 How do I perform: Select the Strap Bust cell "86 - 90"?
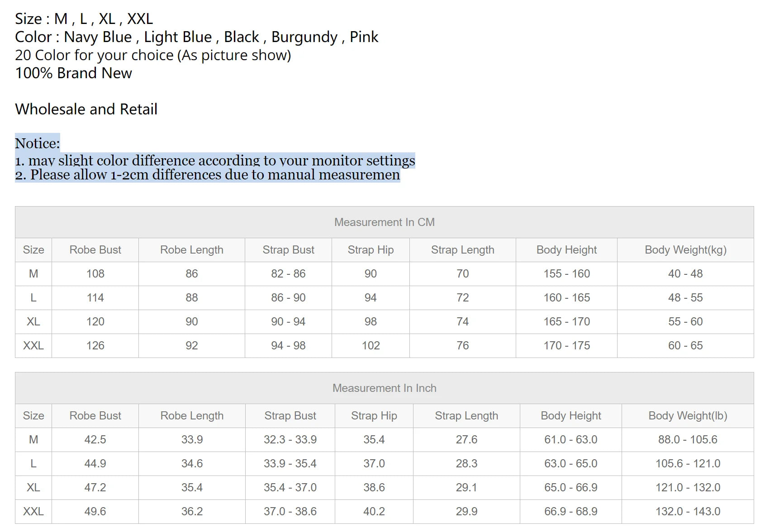point(288,298)
